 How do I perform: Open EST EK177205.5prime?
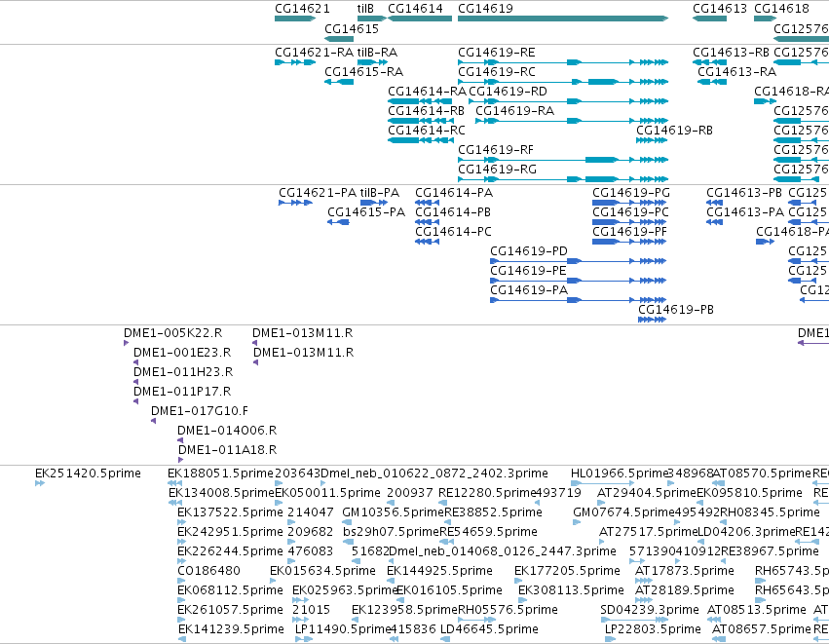tap(518, 581)
